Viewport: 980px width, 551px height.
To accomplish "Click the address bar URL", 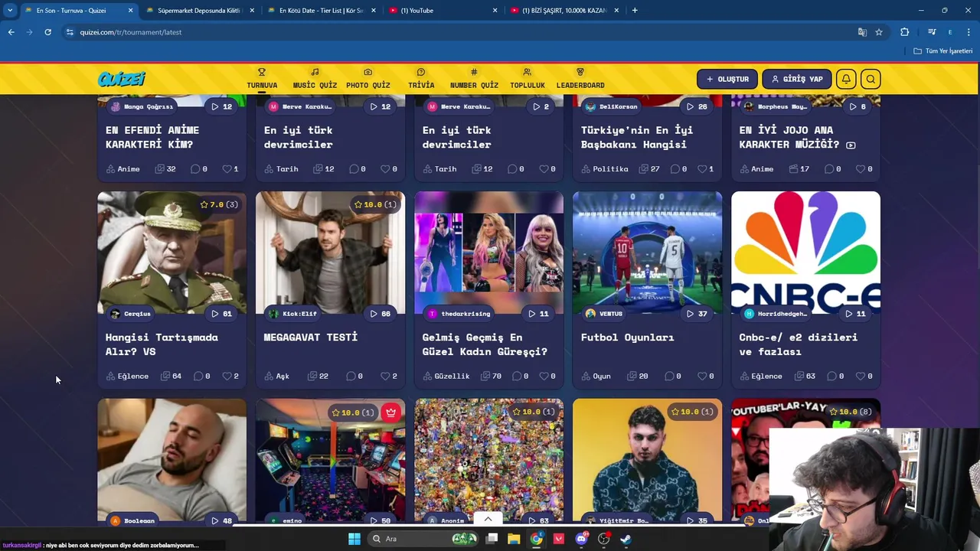I will pyautogui.click(x=131, y=32).
